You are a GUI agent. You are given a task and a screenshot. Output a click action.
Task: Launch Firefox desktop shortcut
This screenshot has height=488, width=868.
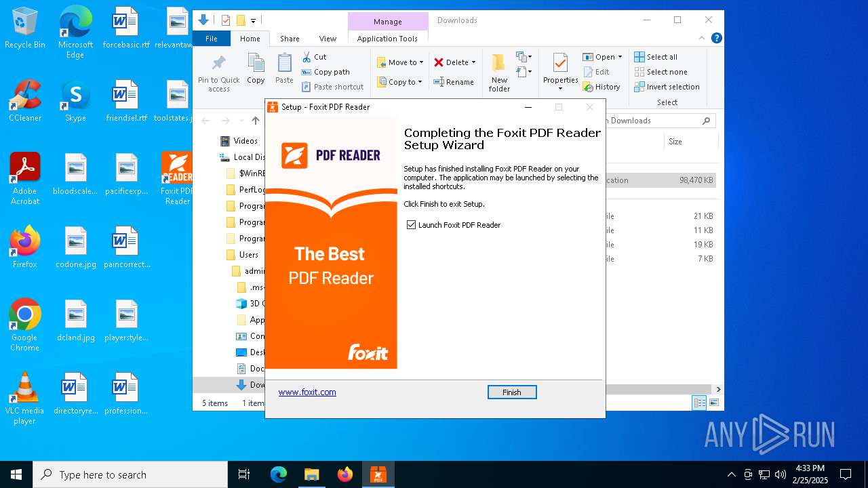tap(25, 248)
